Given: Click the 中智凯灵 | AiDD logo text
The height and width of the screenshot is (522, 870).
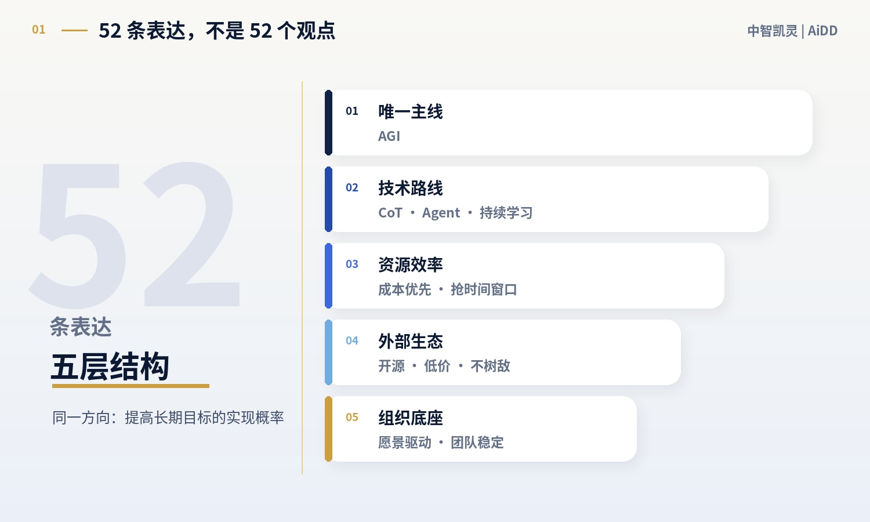Looking at the screenshot, I should [x=792, y=31].
